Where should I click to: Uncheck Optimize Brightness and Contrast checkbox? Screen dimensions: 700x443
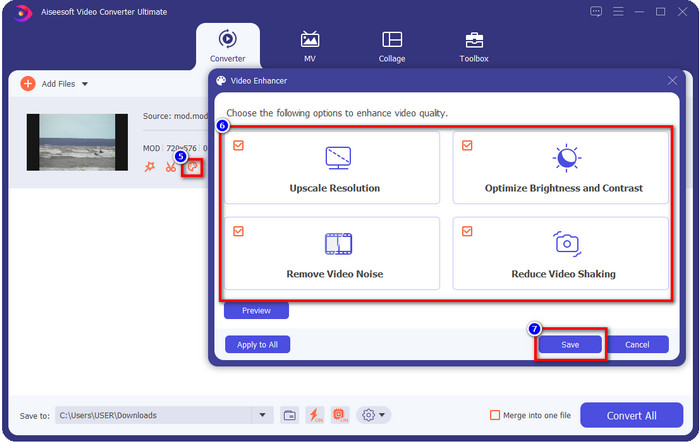pos(467,146)
